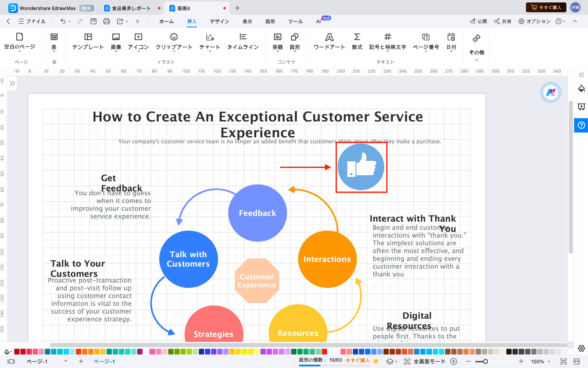
Task: Open the fill bucket style panel
Action: pyautogui.click(x=581, y=89)
